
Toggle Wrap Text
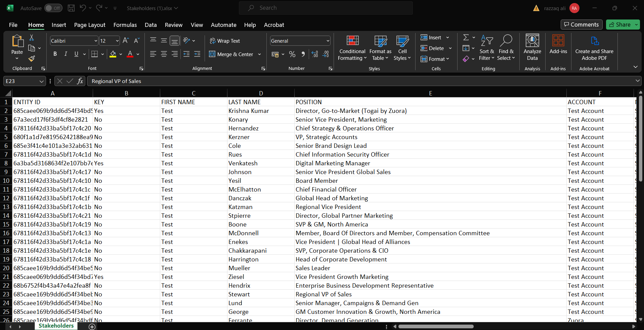225,41
